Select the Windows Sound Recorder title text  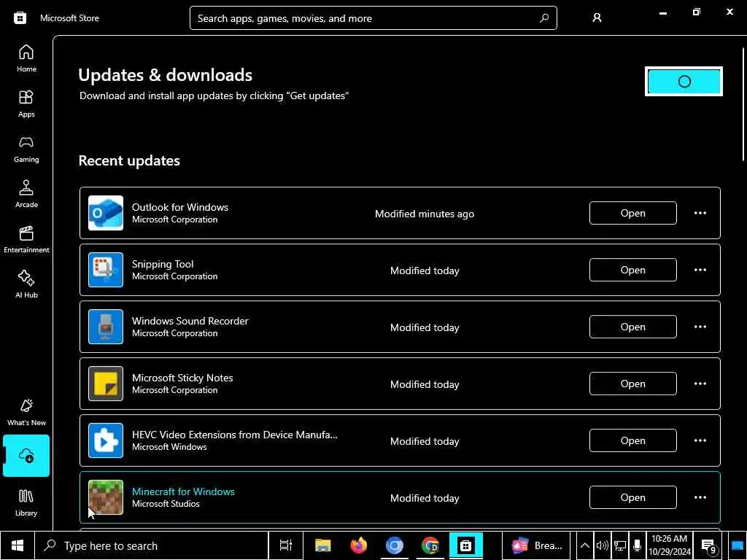(190, 321)
